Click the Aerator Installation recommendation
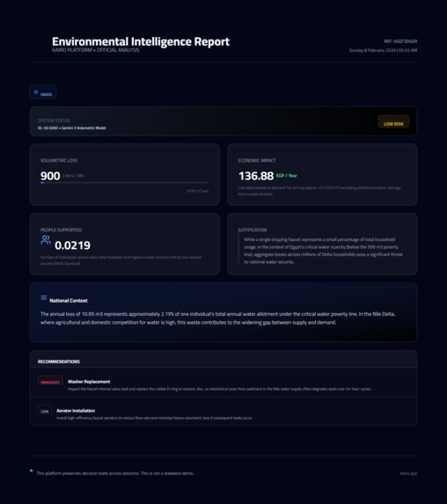 (x=76, y=411)
